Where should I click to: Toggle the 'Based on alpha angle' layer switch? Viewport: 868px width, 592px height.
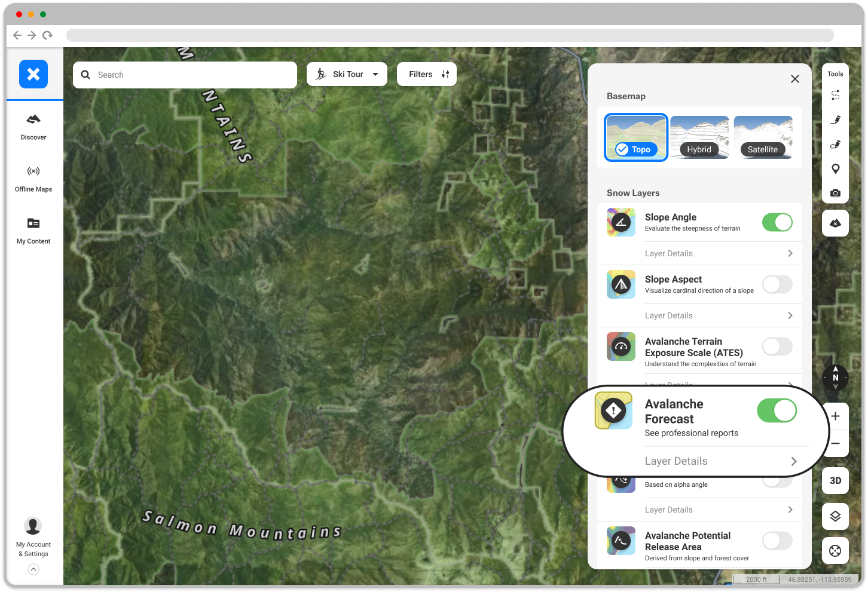pos(777,481)
